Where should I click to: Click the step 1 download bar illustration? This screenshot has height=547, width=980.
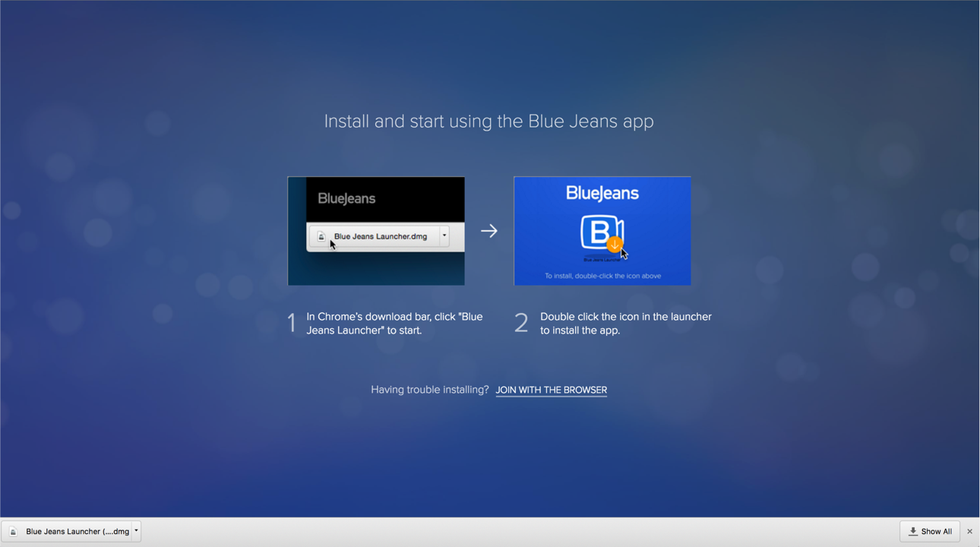[x=376, y=231]
